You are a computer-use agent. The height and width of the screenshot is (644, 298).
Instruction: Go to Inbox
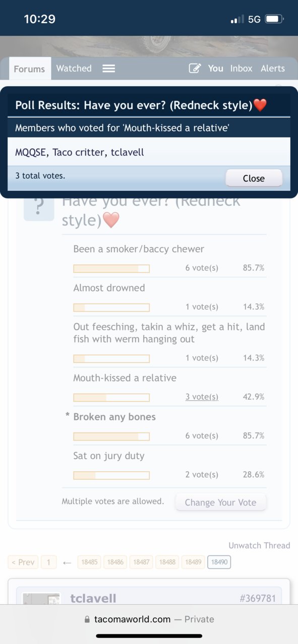coord(241,68)
